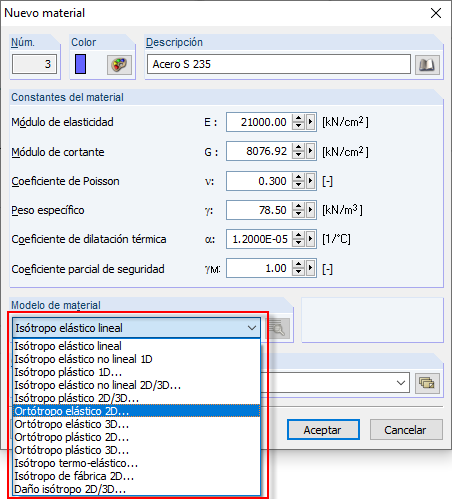Click the blue material color swatch
This screenshot has width=452, height=499.
(x=80, y=64)
